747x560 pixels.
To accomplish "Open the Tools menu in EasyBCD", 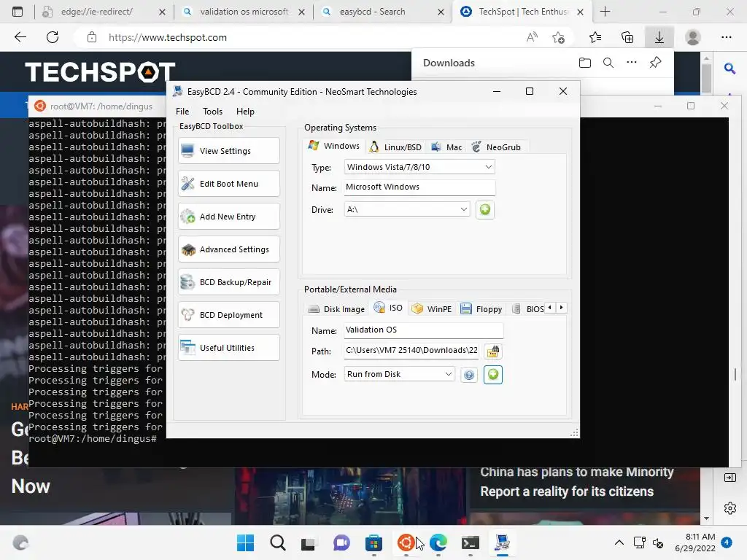I will click(x=212, y=112).
